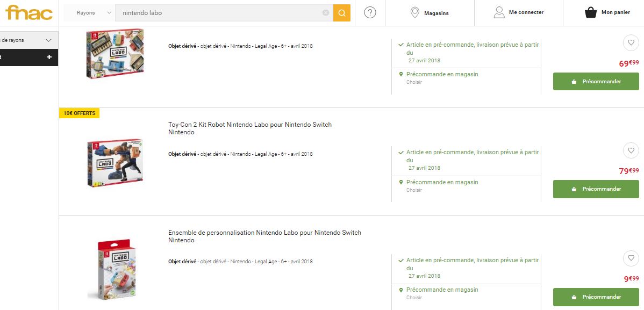The image size is (644, 310).
Task: Open Toy-Con 2 Kit Robot product title
Action: click(x=250, y=125)
